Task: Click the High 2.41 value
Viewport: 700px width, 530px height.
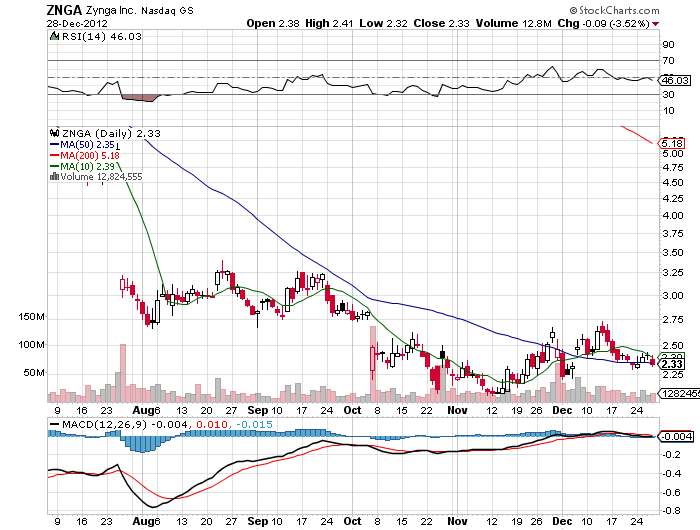Action: pos(329,23)
